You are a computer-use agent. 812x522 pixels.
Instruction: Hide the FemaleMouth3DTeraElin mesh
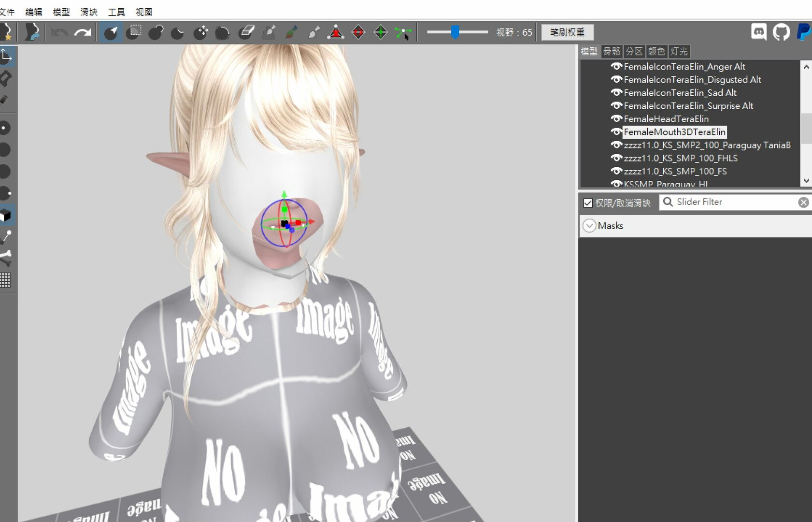coord(616,131)
